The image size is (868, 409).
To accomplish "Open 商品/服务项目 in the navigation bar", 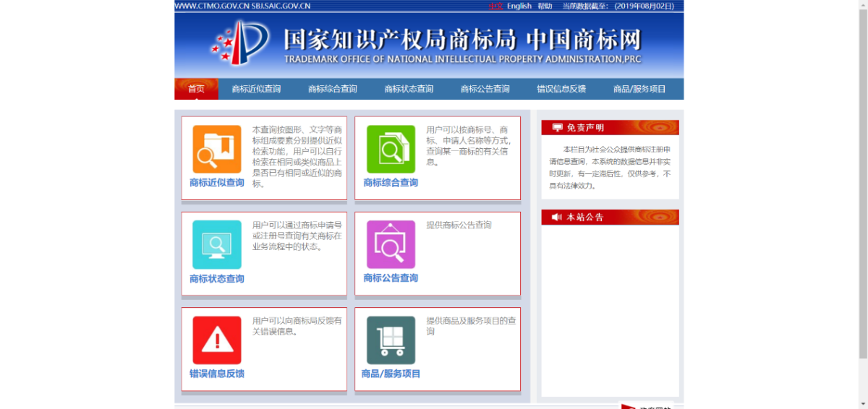I will coord(639,89).
